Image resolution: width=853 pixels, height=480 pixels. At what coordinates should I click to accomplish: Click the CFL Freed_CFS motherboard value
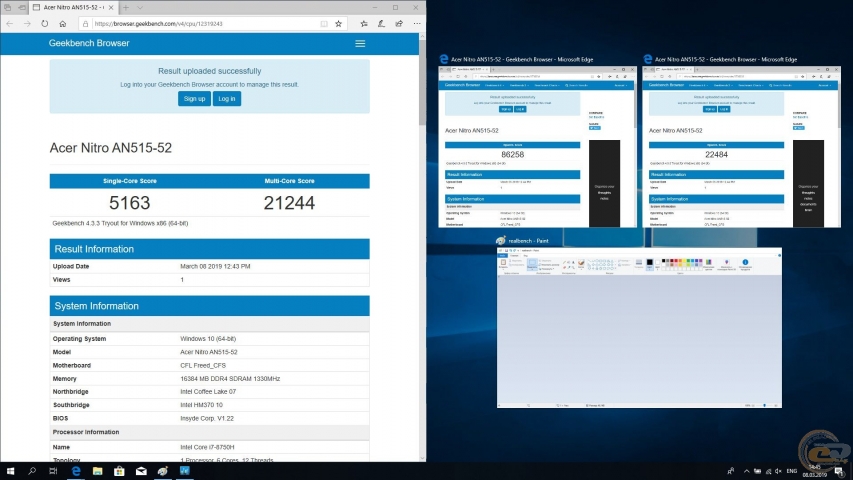coord(203,366)
